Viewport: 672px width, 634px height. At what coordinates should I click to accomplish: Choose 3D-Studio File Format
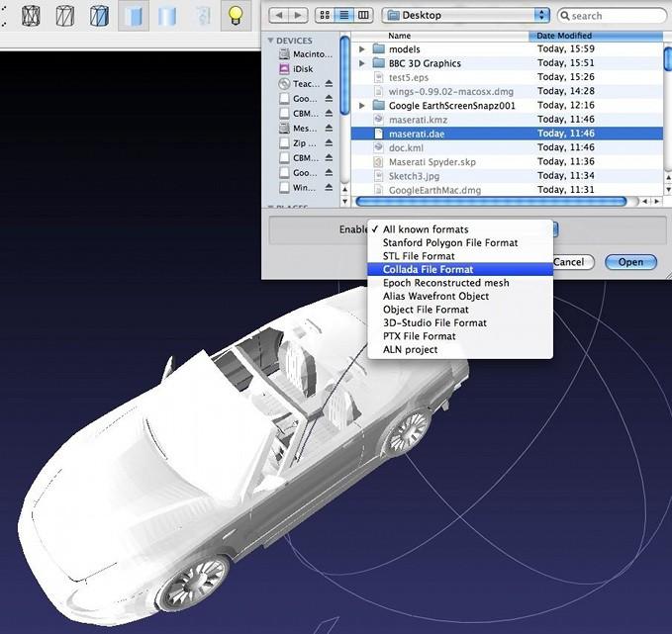pos(460,322)
